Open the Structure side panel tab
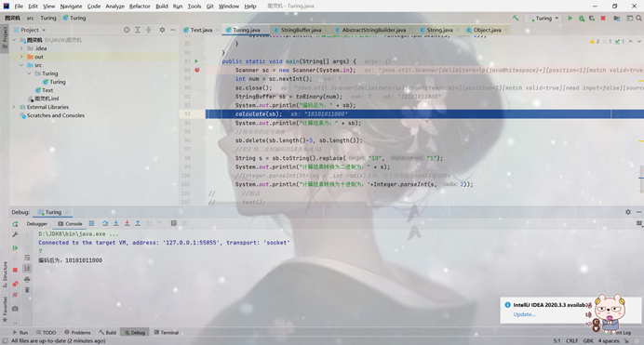 (x=5, y=274)
